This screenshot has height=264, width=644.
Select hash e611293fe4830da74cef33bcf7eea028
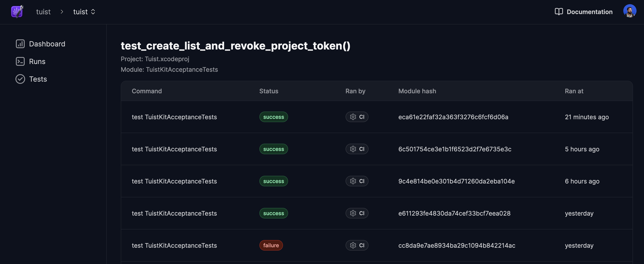pos(454,213)
